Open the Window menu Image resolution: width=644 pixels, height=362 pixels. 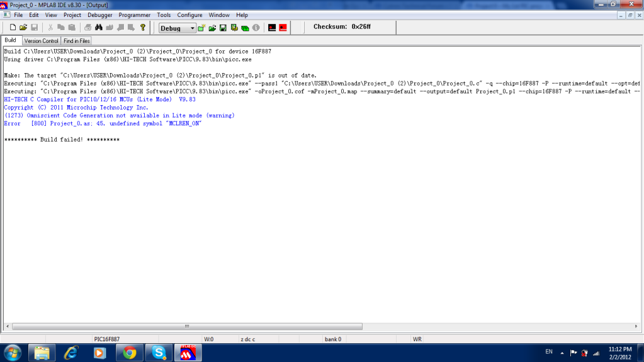(219, 14)
